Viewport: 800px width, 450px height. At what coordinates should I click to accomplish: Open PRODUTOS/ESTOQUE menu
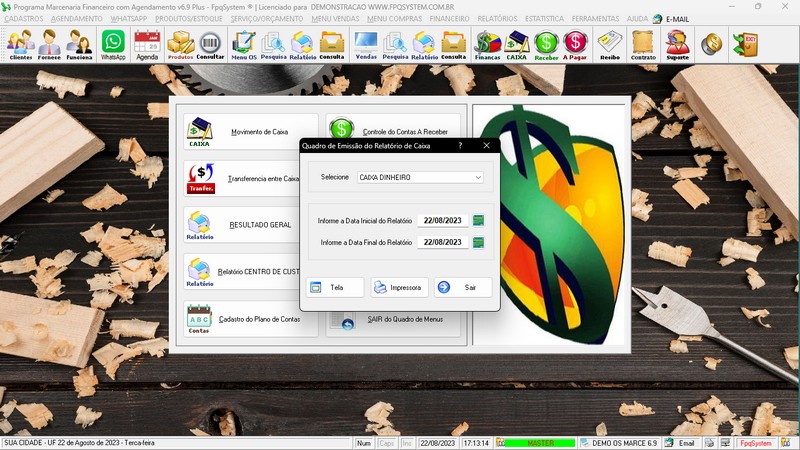pos(189,19)
